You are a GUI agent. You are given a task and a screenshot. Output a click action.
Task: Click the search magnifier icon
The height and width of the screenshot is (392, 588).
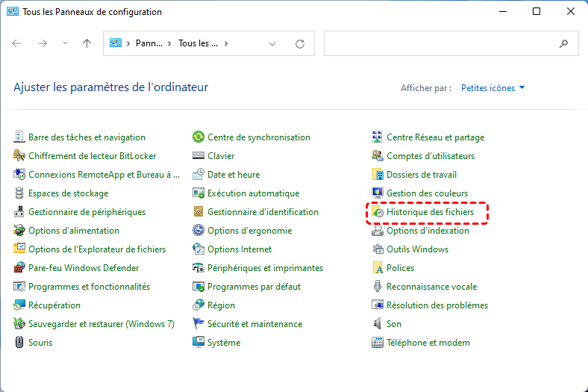coord(563,44)
